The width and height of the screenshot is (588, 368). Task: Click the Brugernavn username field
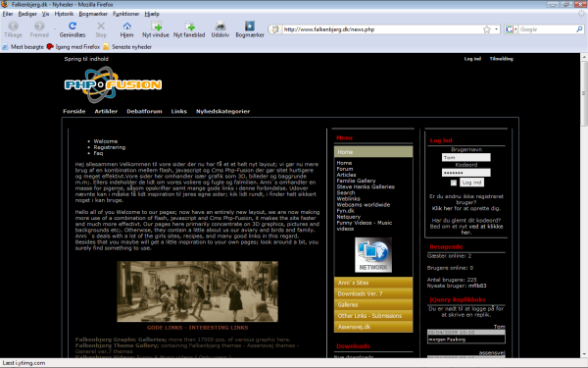pyautogui.click(x=465, y=157)
